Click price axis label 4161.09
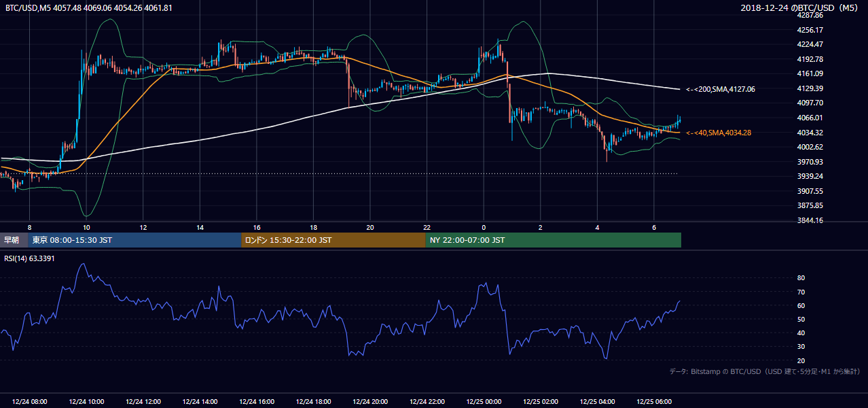868x408 pixels. click(810, 73)
